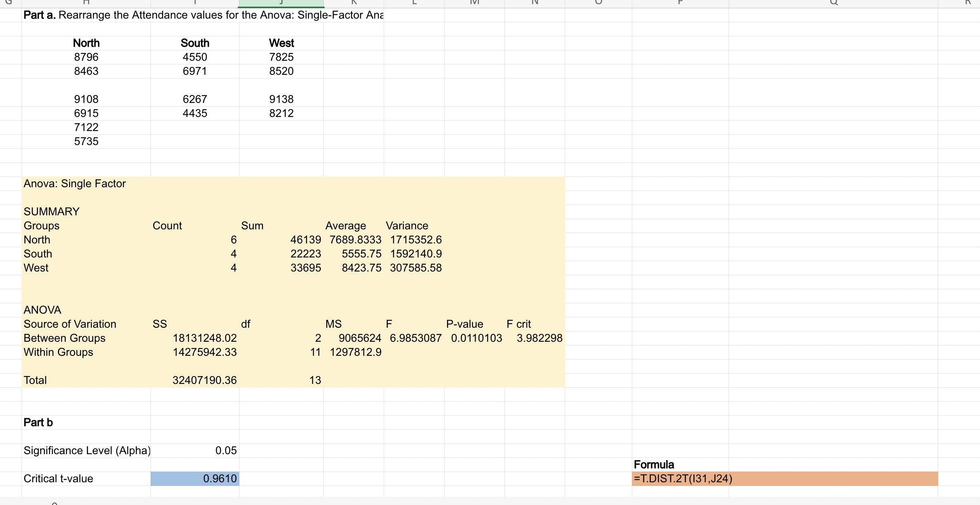The height and width of the screenshot is (505, 980).
Task: Select the 'Part b' heading cell
Action: point(38,422)
